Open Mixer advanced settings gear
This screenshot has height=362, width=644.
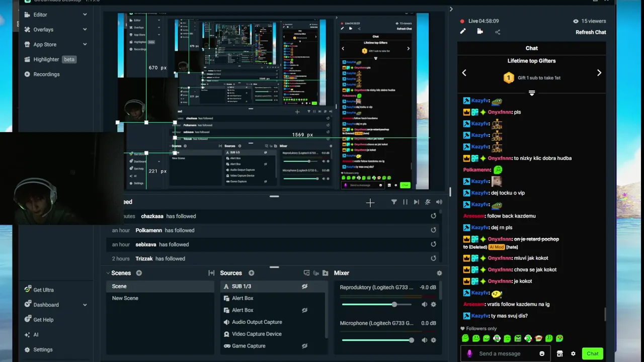pyautogui.click(x=439, y=273)
